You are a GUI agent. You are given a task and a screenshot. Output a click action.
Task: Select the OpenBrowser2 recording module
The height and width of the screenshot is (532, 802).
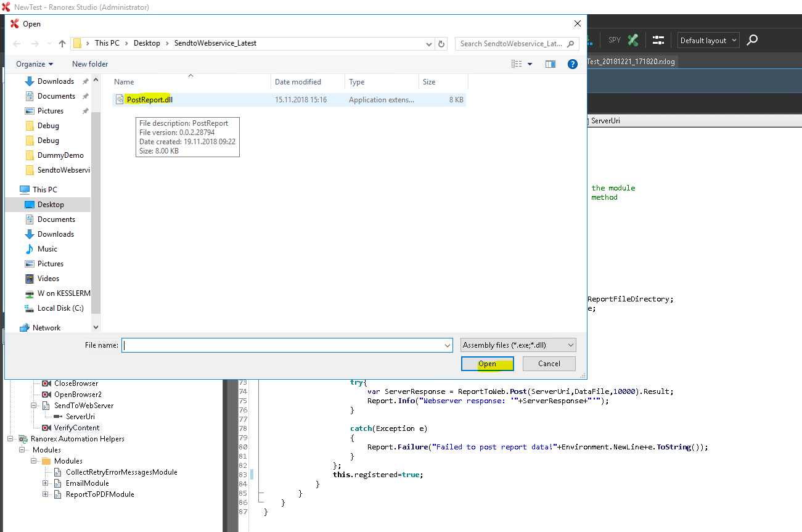pos(77,395)
